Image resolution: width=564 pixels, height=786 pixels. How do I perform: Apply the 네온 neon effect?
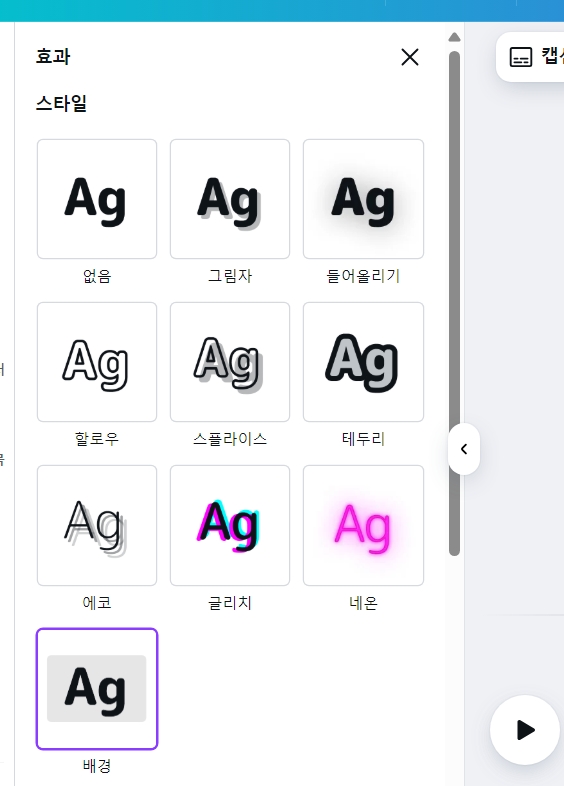[x=363, y=525]
